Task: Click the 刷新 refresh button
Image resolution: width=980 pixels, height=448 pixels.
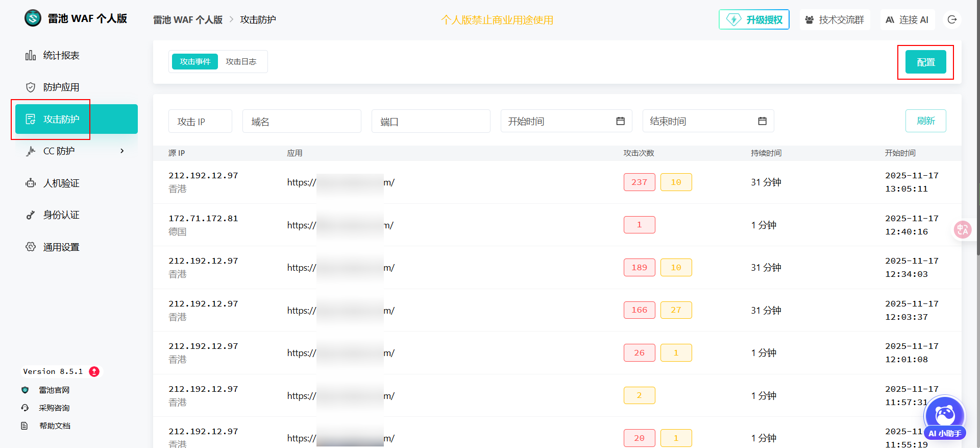Action: coord(926,121)
